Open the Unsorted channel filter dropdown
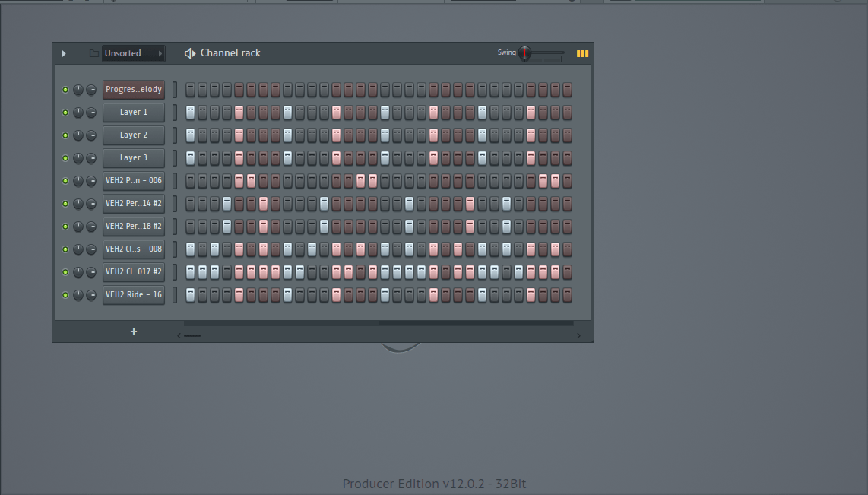Image resolution: width=868 pixels, height=495 pixels. 133,53
